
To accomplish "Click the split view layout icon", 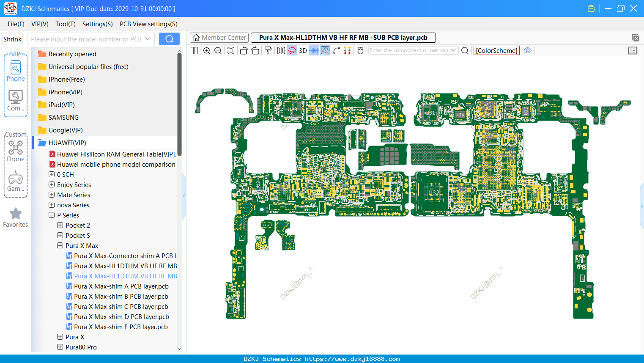I will [194, 50].
